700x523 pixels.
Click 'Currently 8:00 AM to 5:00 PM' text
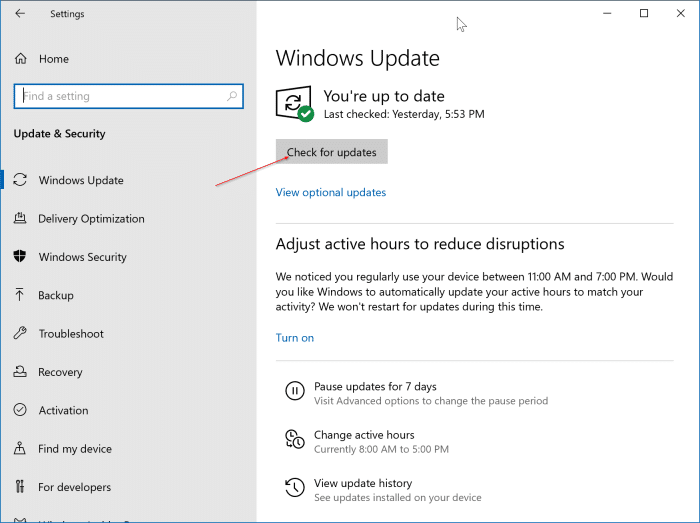381,449
